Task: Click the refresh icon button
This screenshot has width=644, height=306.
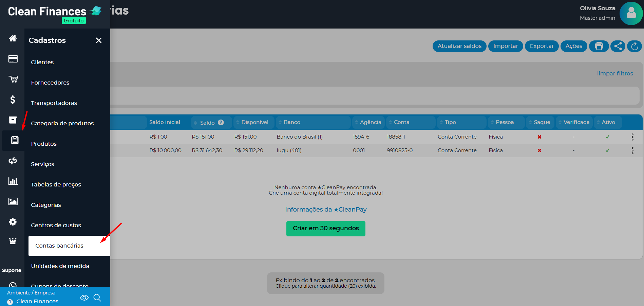Action: coord(634,46)
